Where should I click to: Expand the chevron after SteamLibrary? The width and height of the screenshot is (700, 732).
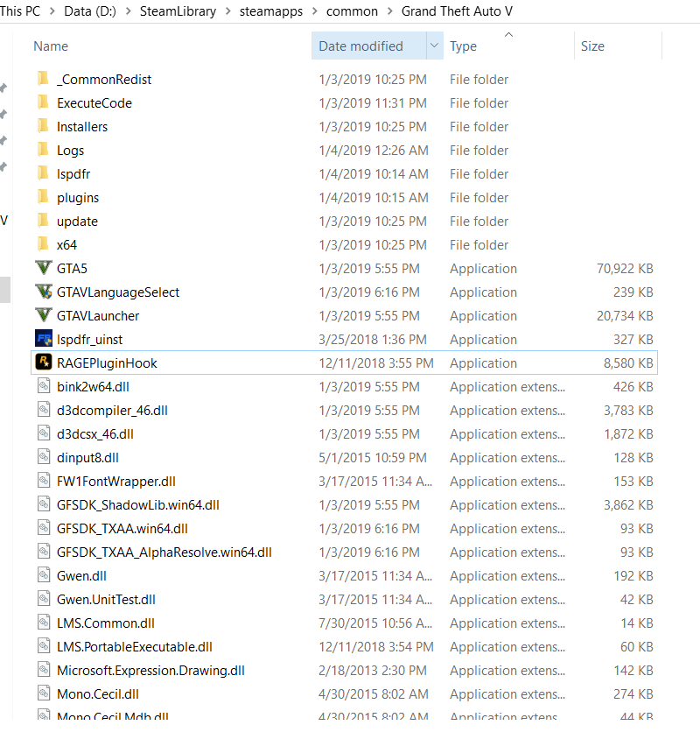[228, 11]
